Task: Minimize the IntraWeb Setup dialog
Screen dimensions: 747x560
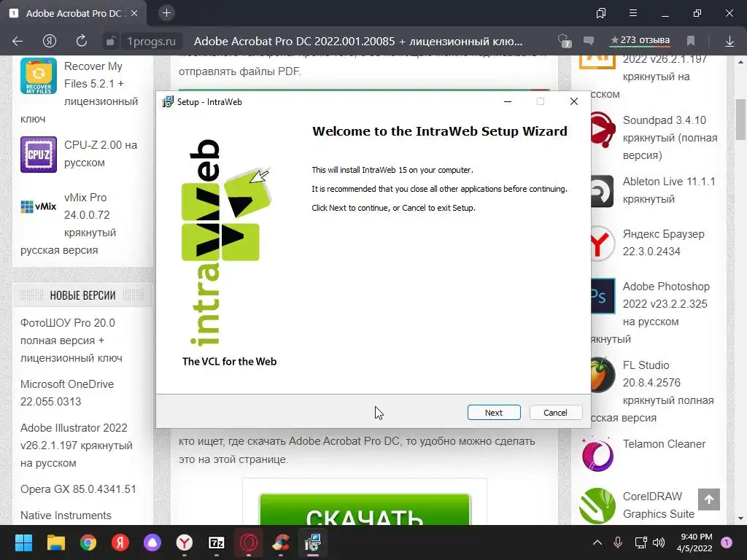Action: point(508,101)
